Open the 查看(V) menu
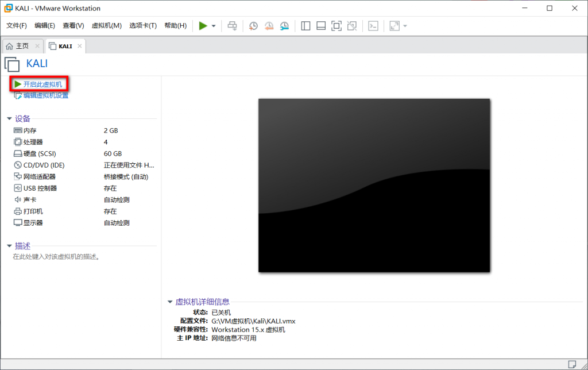The height and width of the screenshot is (370, 588). pos(73,25)
